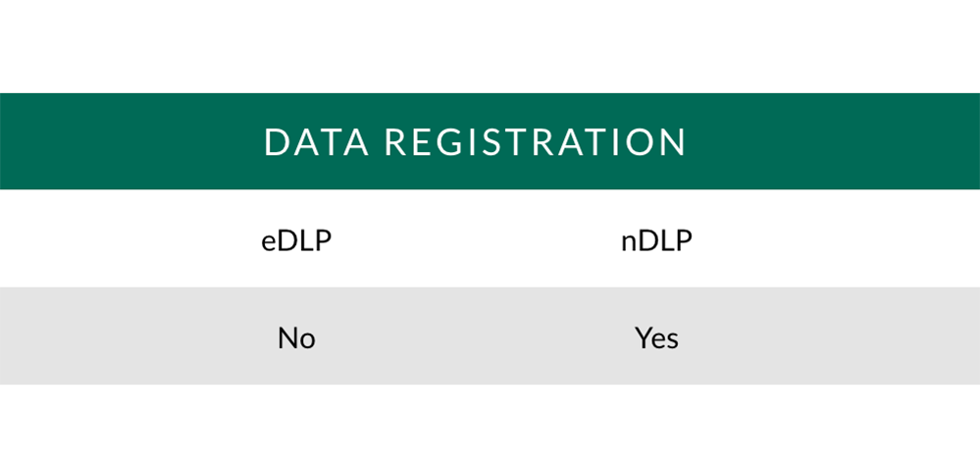Click gray row between No and Yes
This screenshot has height=467, width=980.
[x=475, y=336]
